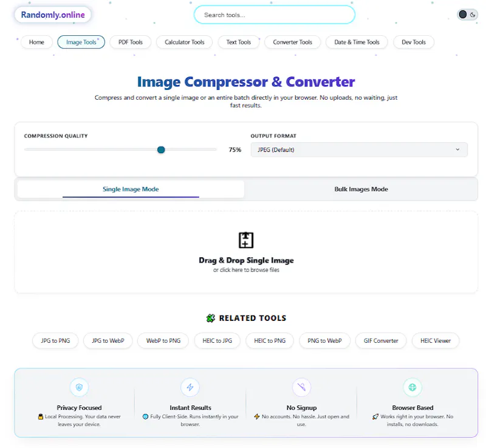
Task: Open the WebP to PNG tool
Action: click(x=163, y=341)
